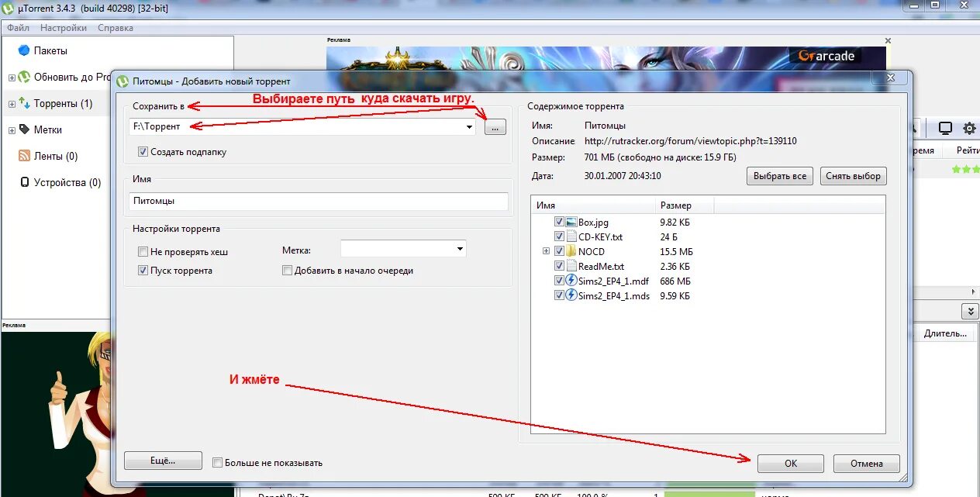Open the remote monitor icon in main toolbar
The width and height of the screenshot is (980, 497).
pos(945,128)
